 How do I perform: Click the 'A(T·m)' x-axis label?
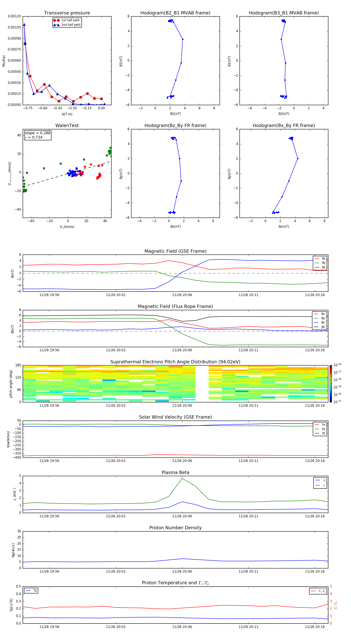coord(67,114)
